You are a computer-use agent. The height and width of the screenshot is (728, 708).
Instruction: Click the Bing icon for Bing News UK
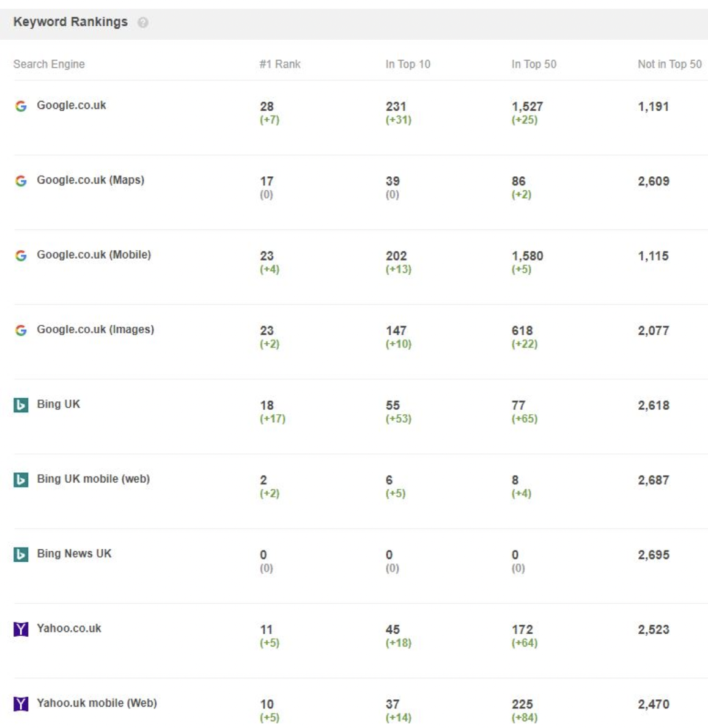(21, 554)
